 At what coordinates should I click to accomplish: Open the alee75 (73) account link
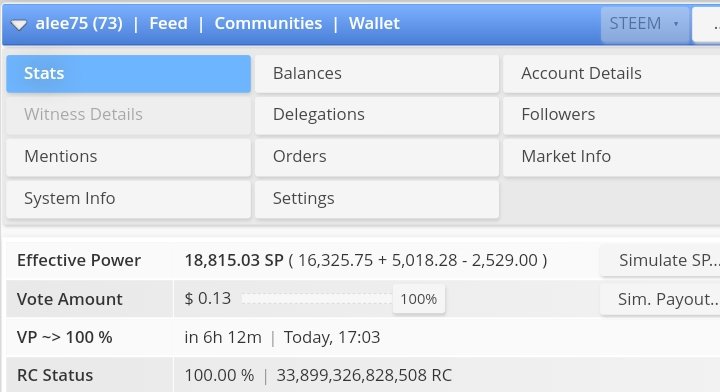(x=79, y=23)
